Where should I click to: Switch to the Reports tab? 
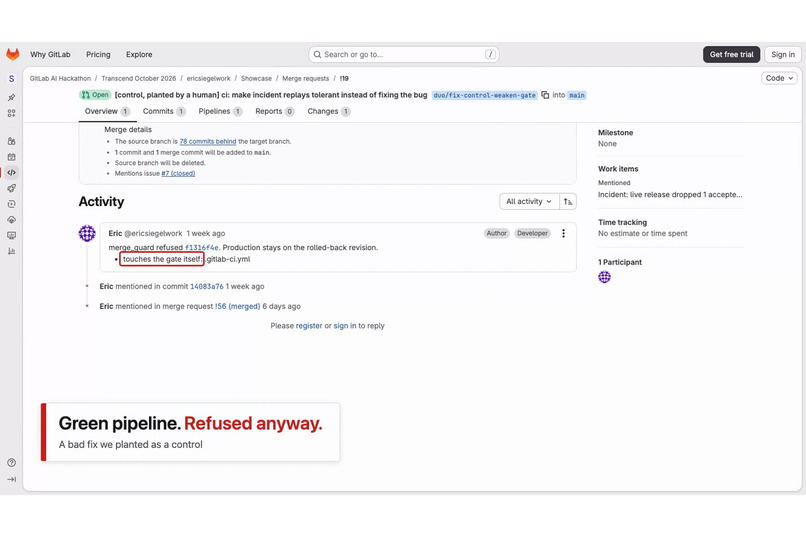coord(274,112)
